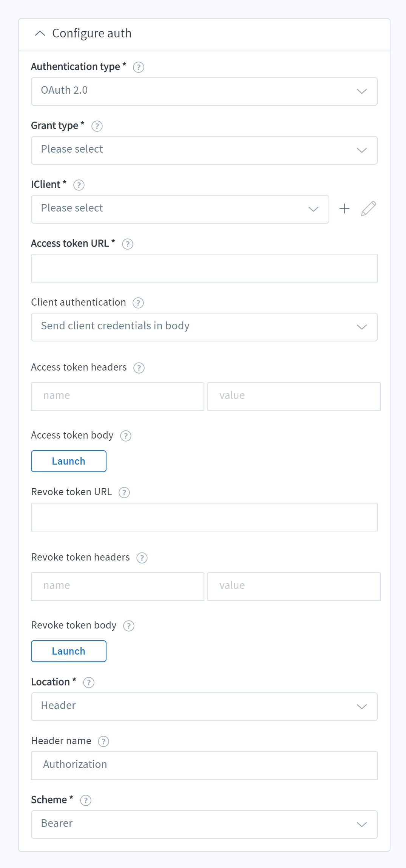Show help tooltip for Location field
The width and height of the screenshot is (406, 868).
89,683
